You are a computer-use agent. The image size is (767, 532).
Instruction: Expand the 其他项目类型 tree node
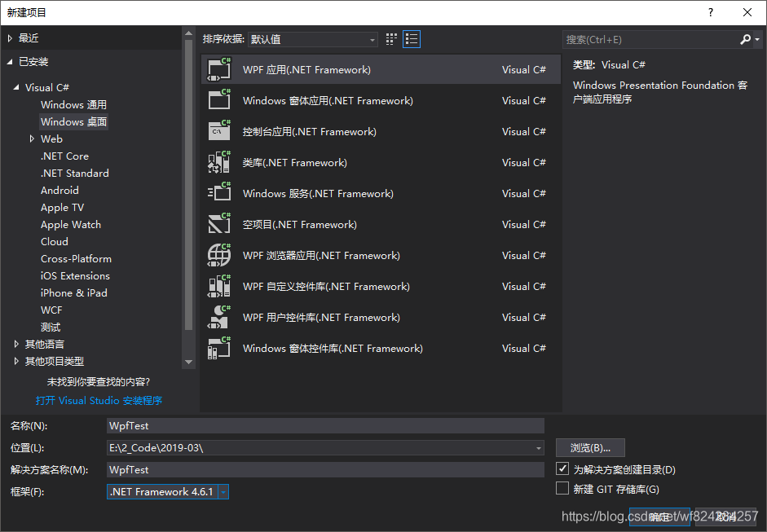click(16, 362)
